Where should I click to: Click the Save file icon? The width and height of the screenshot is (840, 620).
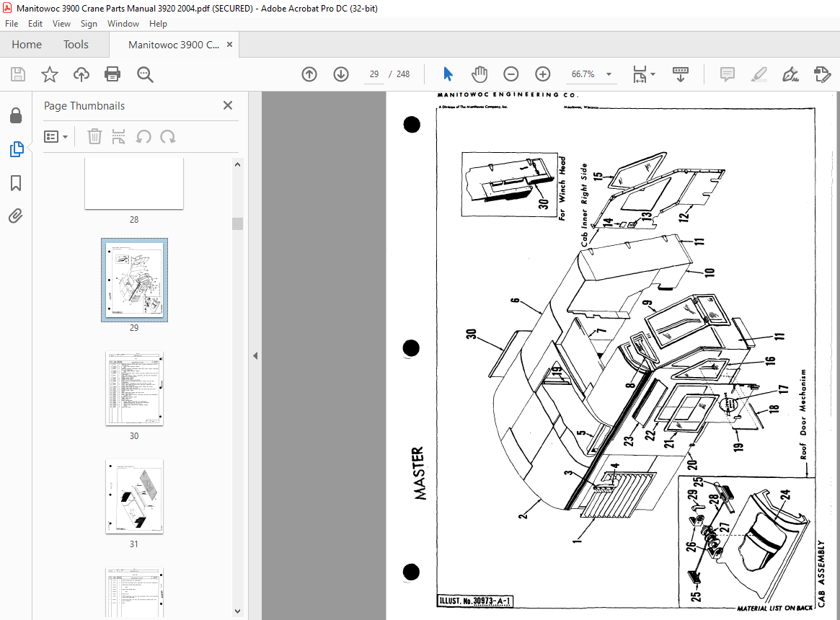point(18,74)
